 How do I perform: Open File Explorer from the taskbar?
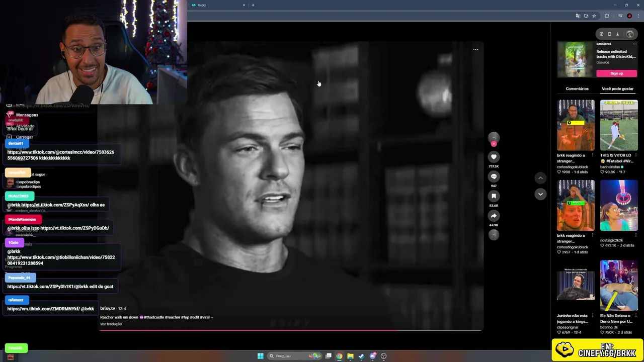pyautogui.click(x=351, y=356)
